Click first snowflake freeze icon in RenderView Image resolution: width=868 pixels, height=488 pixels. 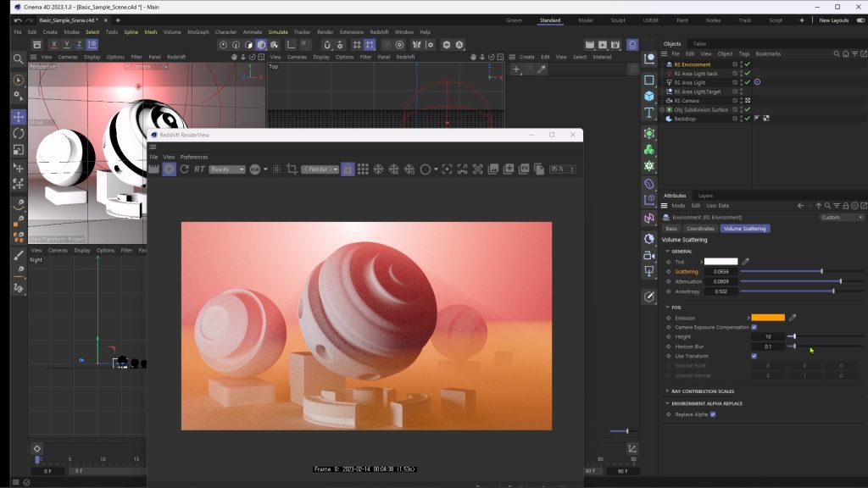point(378,169)
